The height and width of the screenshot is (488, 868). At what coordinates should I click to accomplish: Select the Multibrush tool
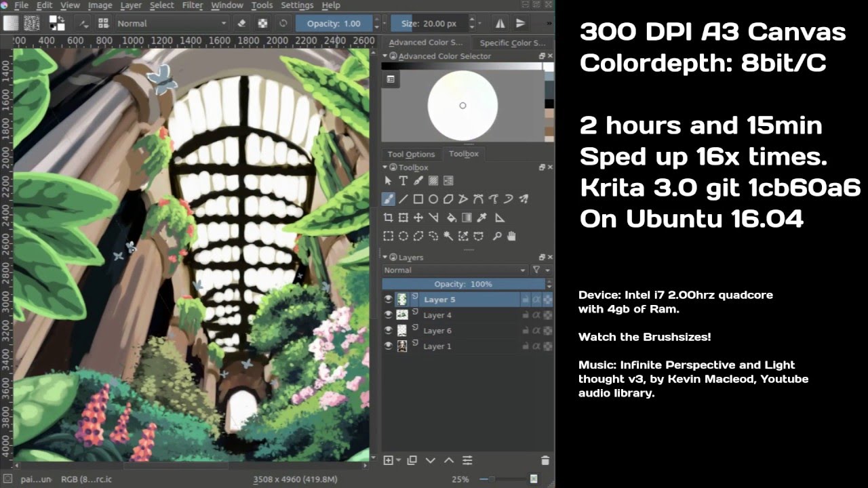coord(524,199)
